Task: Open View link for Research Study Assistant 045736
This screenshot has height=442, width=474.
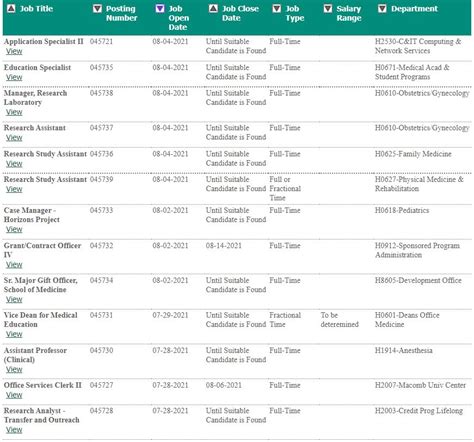Action: 14,164
